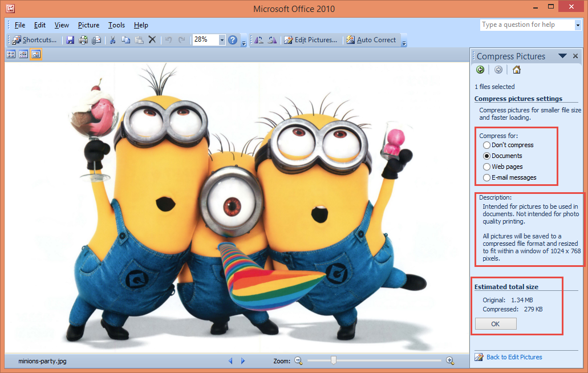This screenshot has height=373, width=588.
Task: Select the Web pages compression option
Action: pos(486,167)
